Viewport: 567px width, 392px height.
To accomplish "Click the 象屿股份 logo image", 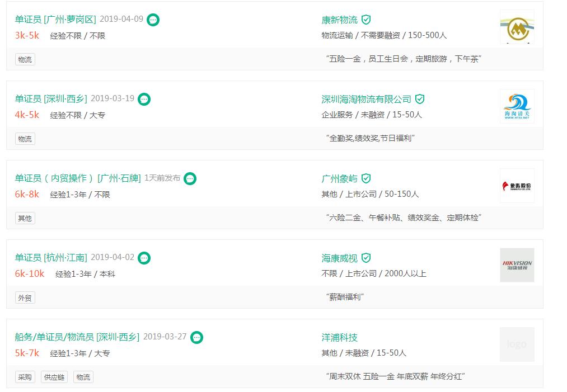I will click(517, 186).
